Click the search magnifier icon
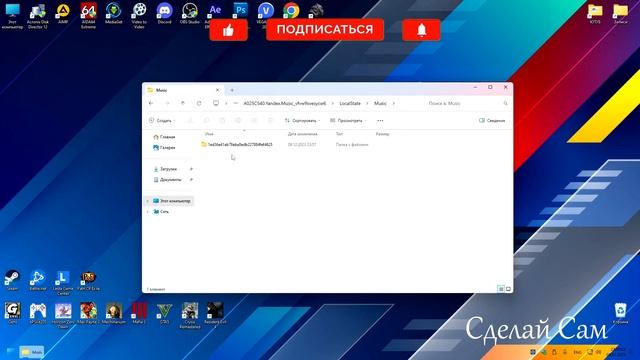The width and height of the screenshot is (640, 360). tap(505, 103)
